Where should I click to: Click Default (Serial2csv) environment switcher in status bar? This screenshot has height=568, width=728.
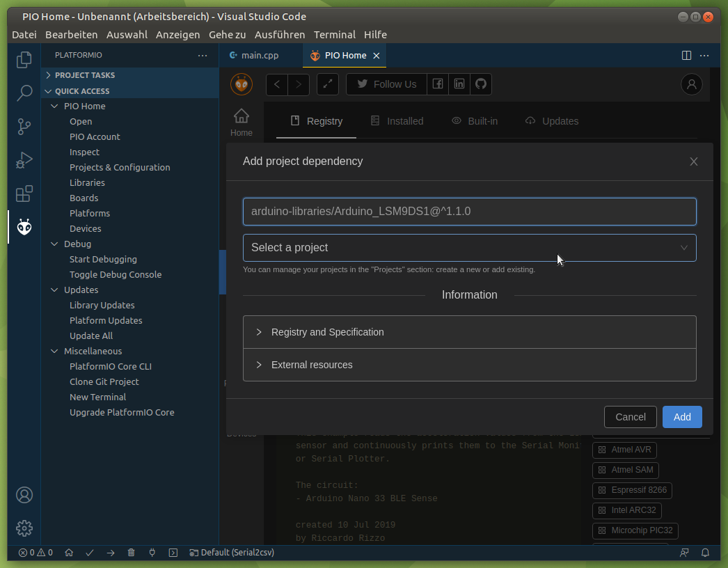(x=232, y=553)
